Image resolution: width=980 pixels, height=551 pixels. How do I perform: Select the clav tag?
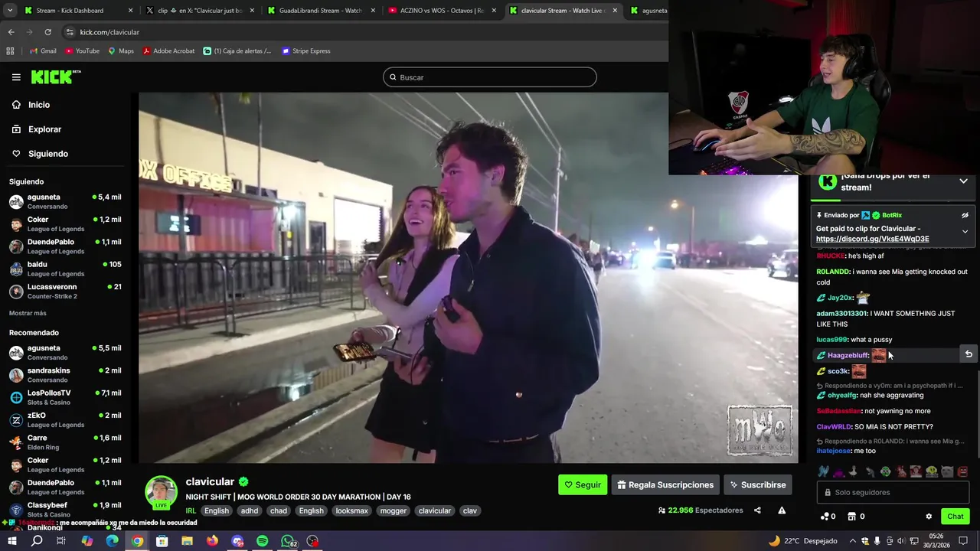[470, 510]
